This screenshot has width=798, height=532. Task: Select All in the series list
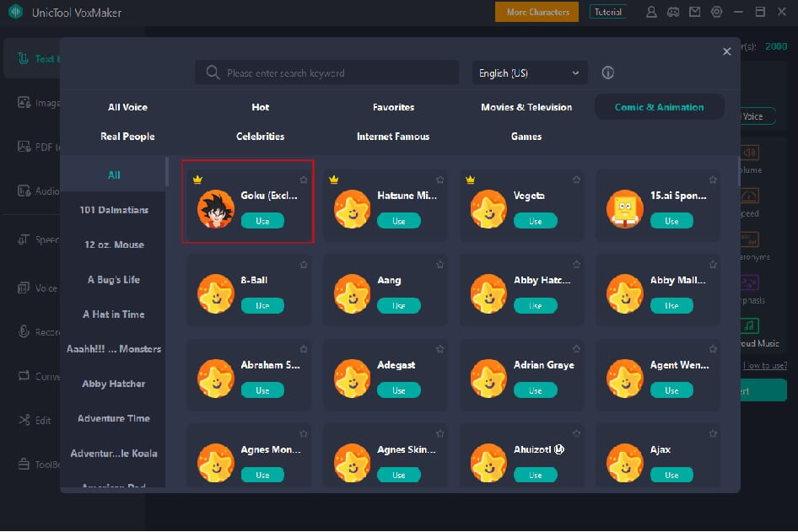point(114,175)
